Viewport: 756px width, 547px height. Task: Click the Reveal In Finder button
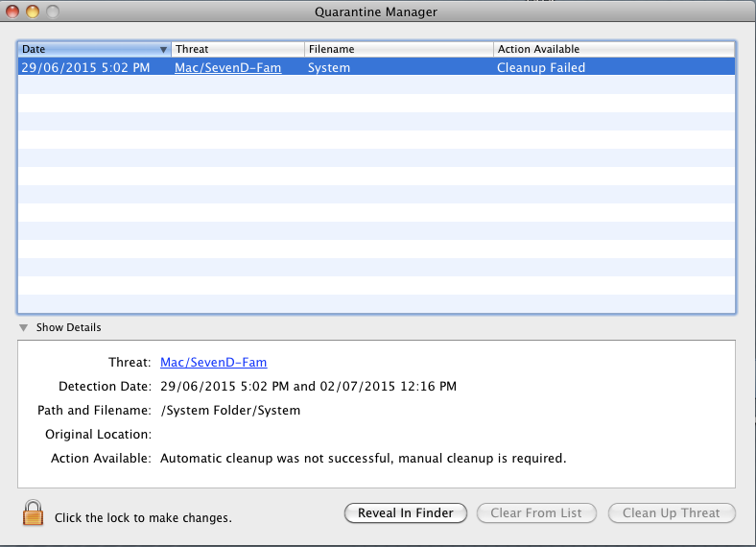[x=406, y=512]
